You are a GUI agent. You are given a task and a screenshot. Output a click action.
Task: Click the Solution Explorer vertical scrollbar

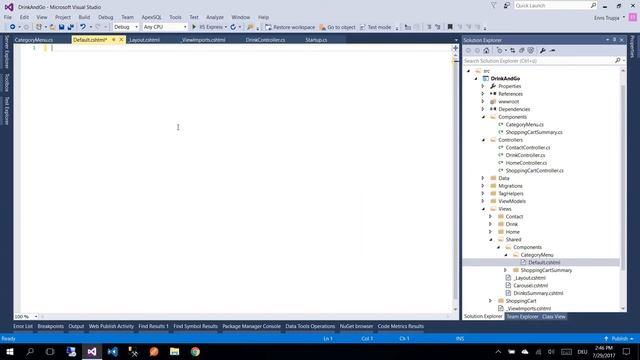(623, 190)
